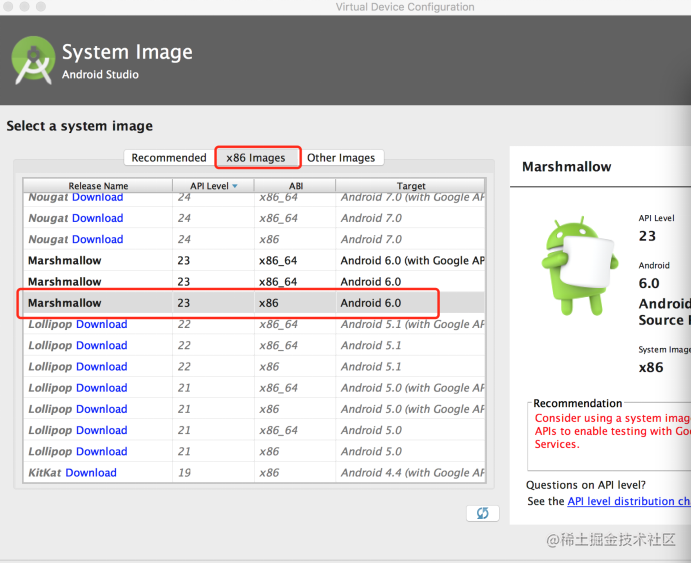Click the 'Select a system image' heading
Viewport: 692px width, 564px height.
coord(79,126)
